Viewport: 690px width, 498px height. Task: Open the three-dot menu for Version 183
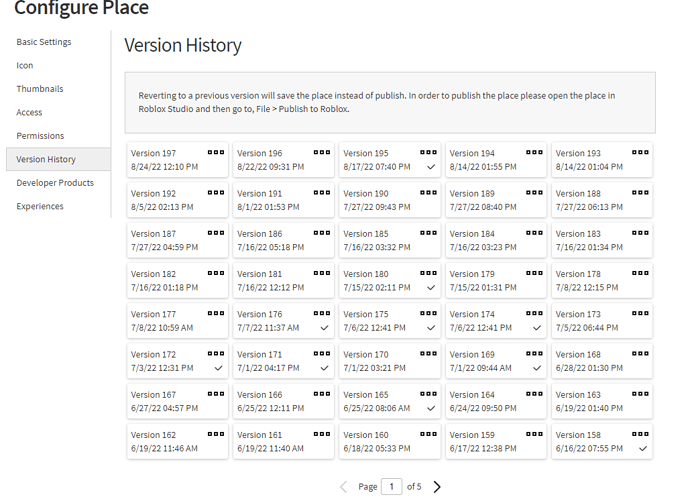click(640, 233)
